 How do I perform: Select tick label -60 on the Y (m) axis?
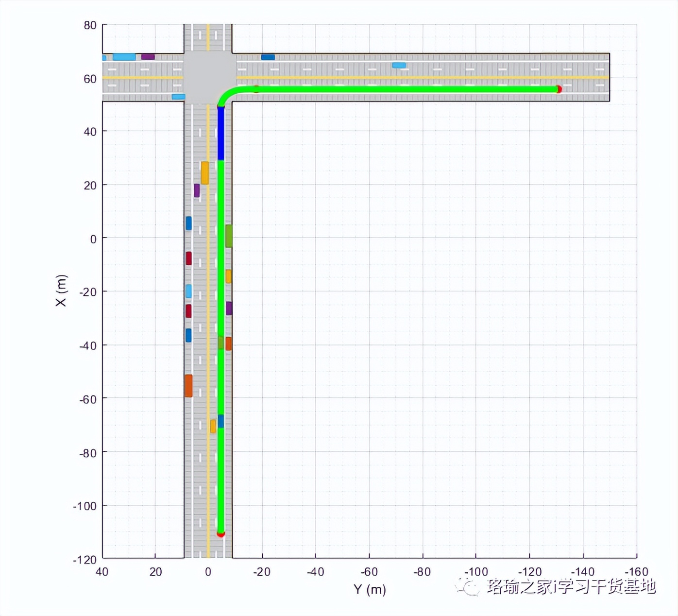click(x=369, y=572)
